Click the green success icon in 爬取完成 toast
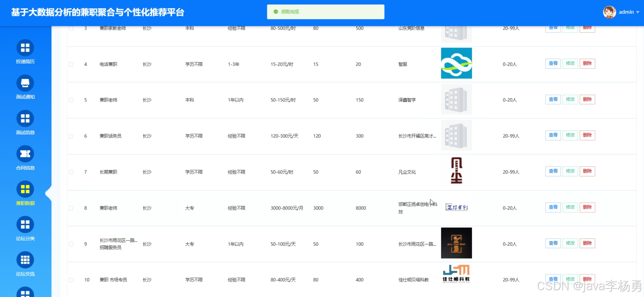Viewport: 644px width, 297px height. [276, 12]
